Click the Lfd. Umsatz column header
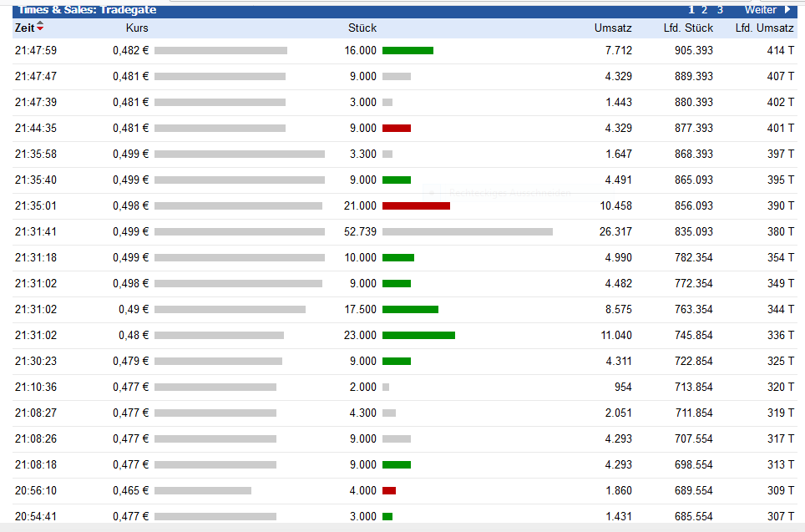 point(764,28)
